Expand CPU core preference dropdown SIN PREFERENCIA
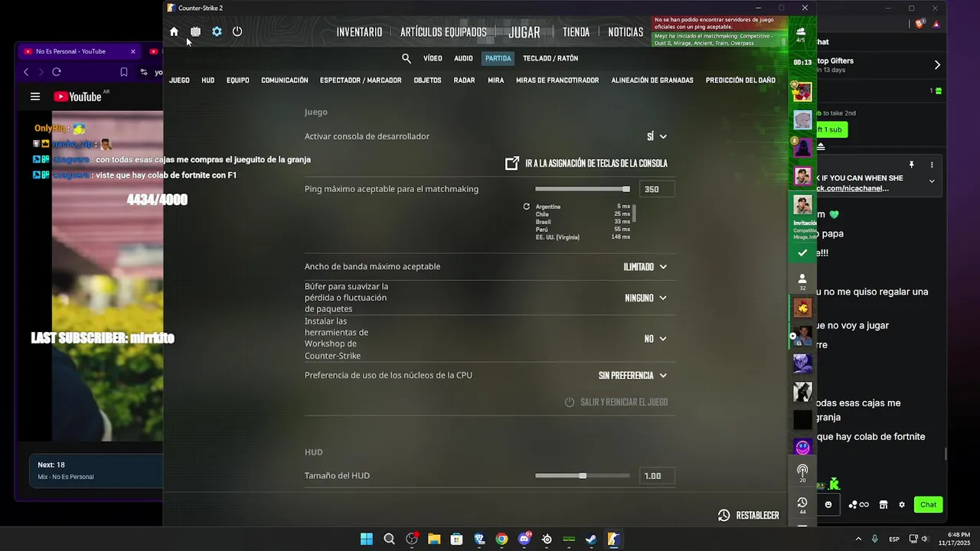This screenshot has height=551, width=980. (x=632, y=376)
